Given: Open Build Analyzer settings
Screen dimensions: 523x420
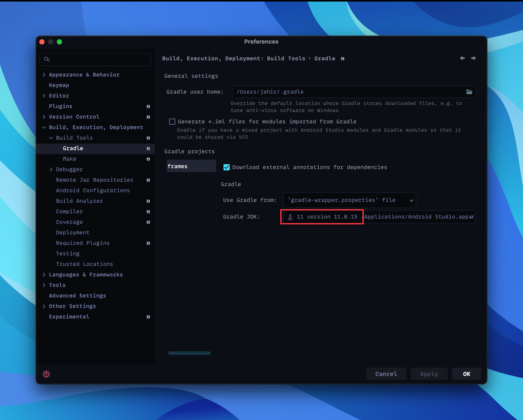Looking at the screenshot, I should [x=80, y=201].
